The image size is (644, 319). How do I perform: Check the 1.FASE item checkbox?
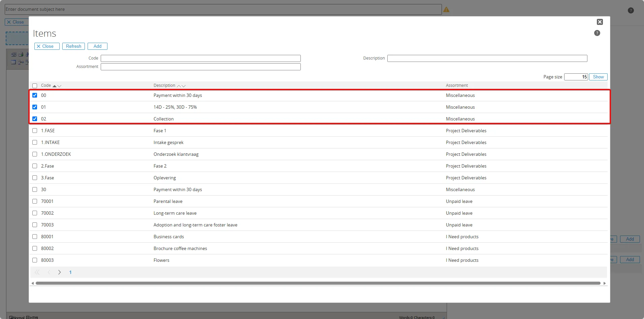click(x=35, y=131)
